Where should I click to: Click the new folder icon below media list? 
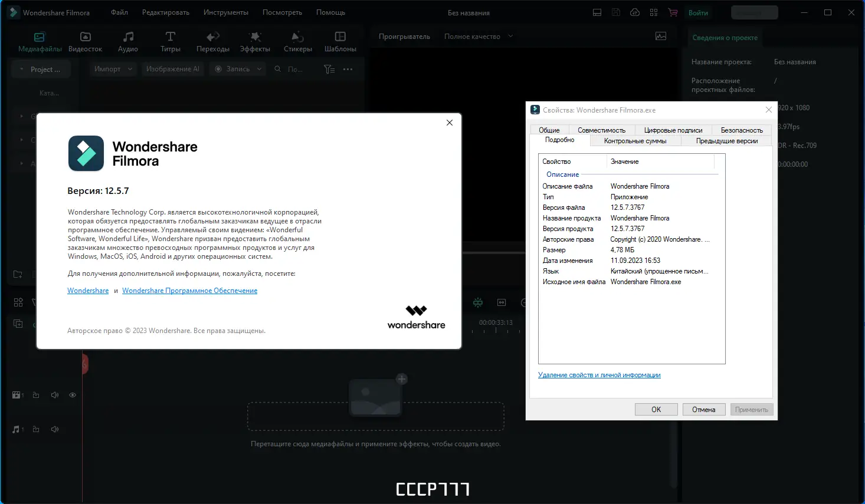click(18, 274)
